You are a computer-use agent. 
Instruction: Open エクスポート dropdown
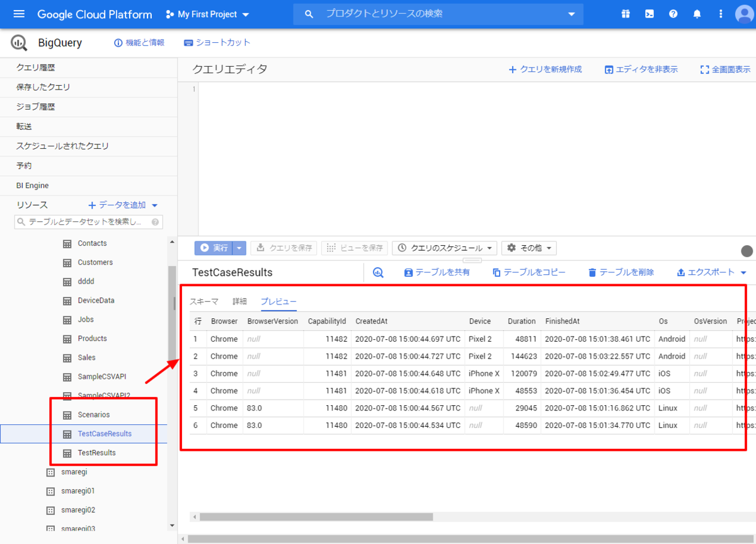(x=711, y=272)
